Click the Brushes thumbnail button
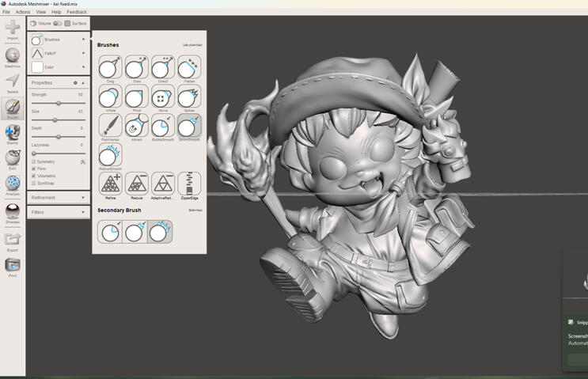 coord(36,40)
